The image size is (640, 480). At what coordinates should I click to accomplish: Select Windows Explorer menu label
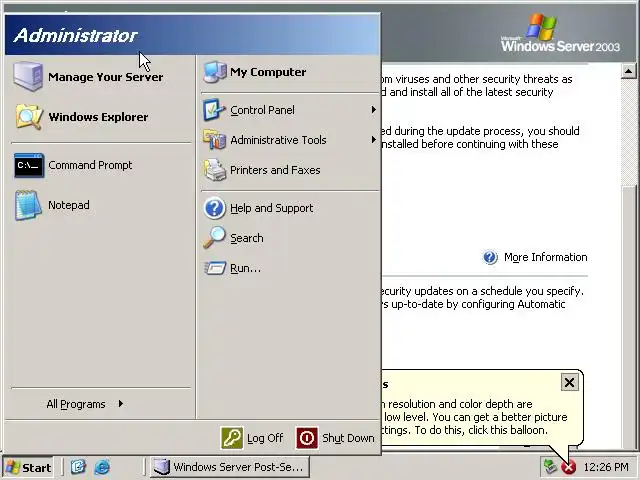pos(98,117)
